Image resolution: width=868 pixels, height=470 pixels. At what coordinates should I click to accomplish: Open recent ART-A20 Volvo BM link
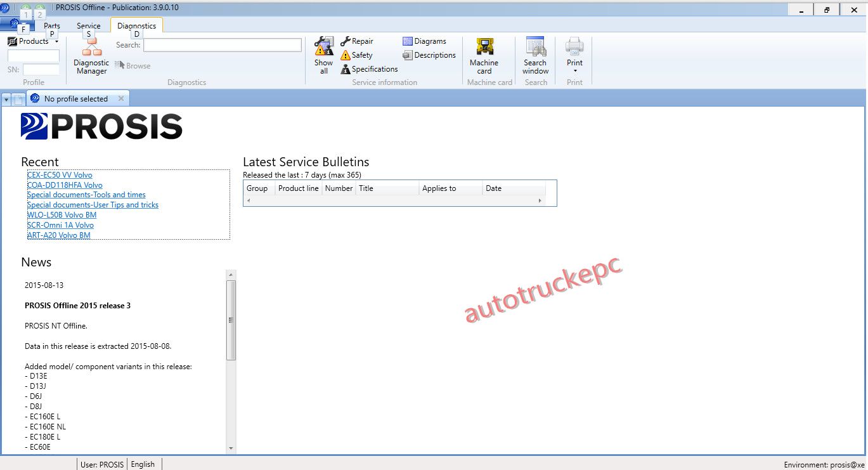[59, 235]
